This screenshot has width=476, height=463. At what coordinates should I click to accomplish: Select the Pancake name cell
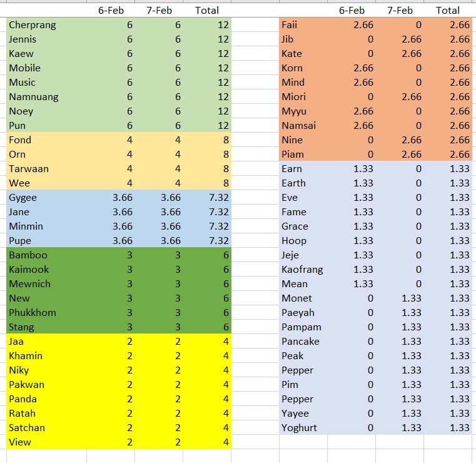pyautogui.click(x=303, y=342)
